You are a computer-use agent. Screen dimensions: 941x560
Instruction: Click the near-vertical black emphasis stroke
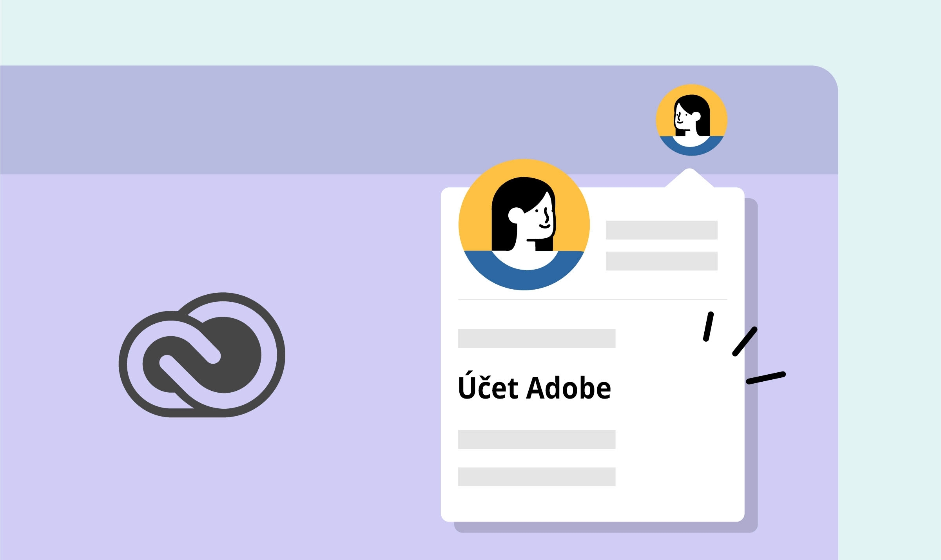(x=708, y=326)
